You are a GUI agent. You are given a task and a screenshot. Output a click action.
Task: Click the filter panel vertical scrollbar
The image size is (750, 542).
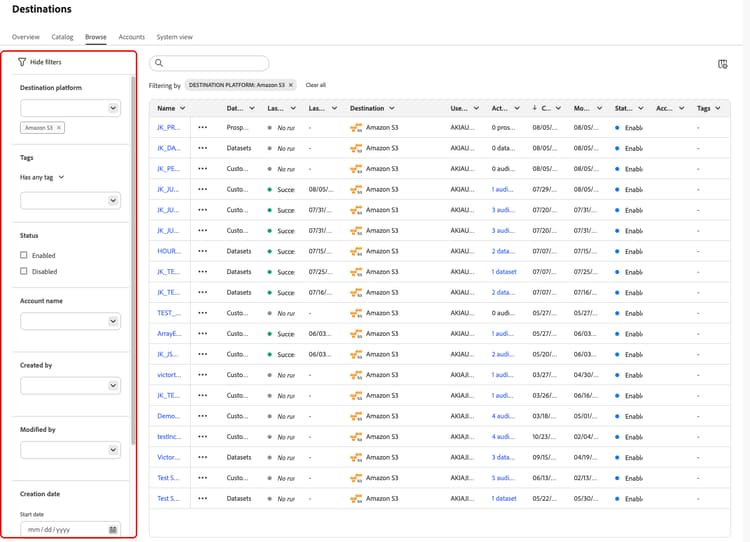point(133,261)
